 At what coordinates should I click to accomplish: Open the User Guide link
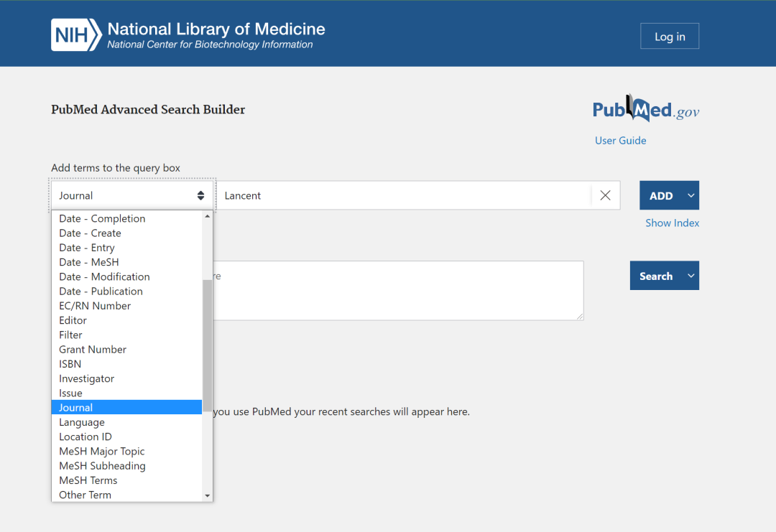[x=620, y=140]
